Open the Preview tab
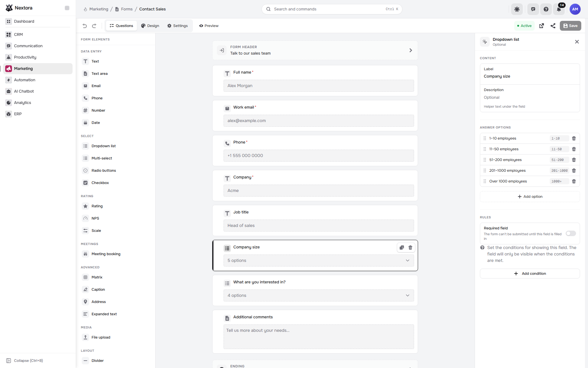Image resolution: width=588 pixels, height=368 pixels. pos(209,26)
